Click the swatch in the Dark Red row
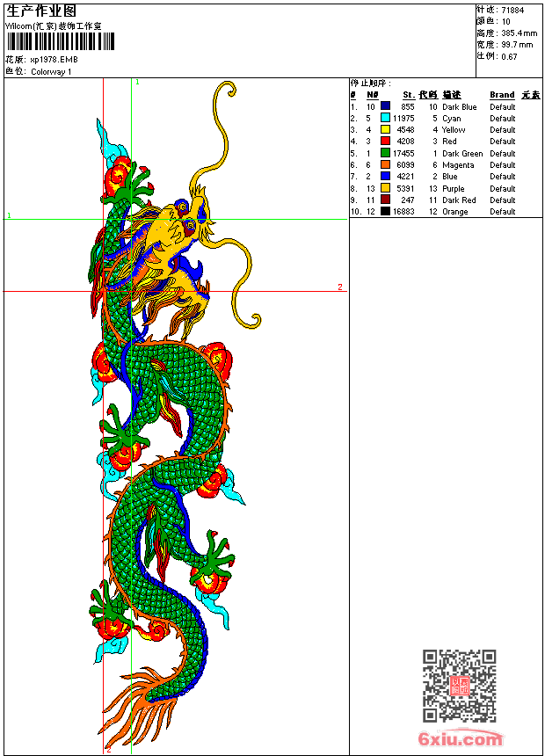The height and width of the screenshot is (756, 545). coord(385,200)
